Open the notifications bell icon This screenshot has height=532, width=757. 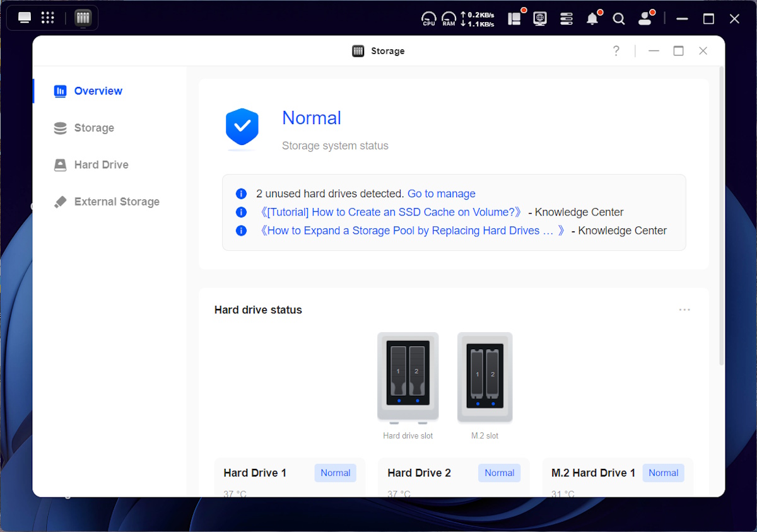(x=592, y=19)
